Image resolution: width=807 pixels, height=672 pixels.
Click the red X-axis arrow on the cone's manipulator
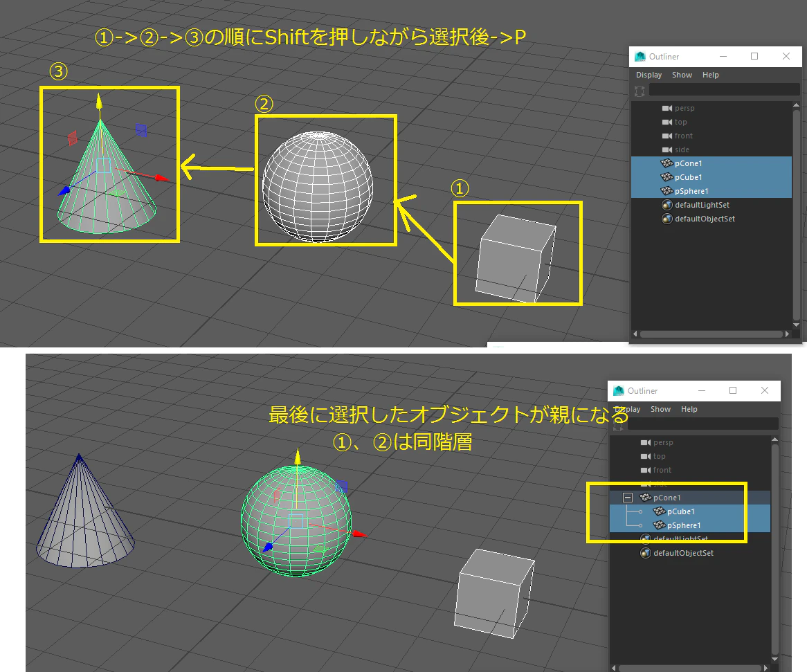point(162,178)
